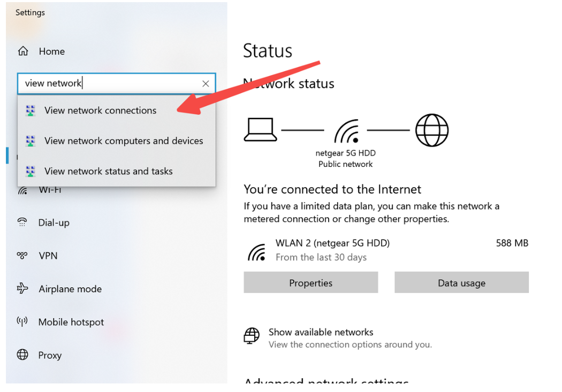Open View network status and tasks

coord(117,171)
